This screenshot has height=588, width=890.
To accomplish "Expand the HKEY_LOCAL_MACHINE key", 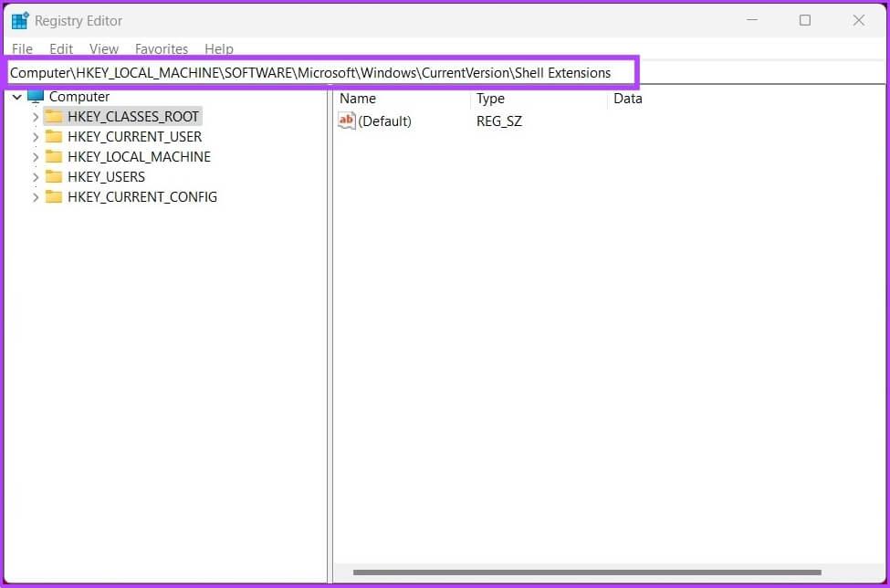I will click(x=36, y=157).
